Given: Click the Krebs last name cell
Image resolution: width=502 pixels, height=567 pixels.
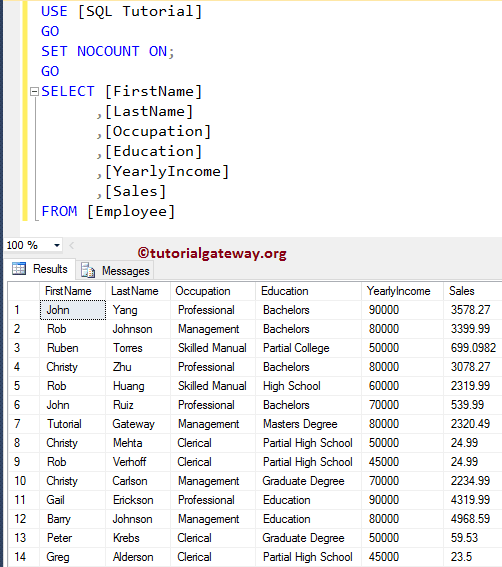Looking at the screenshot, I should click(138, 538).
